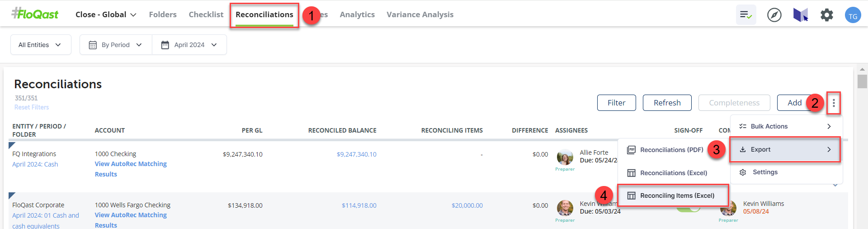The height and width of the screenshot is (229, 868).
Task: Open the Close - Global dropdown
Action: [x=106, y=14]
